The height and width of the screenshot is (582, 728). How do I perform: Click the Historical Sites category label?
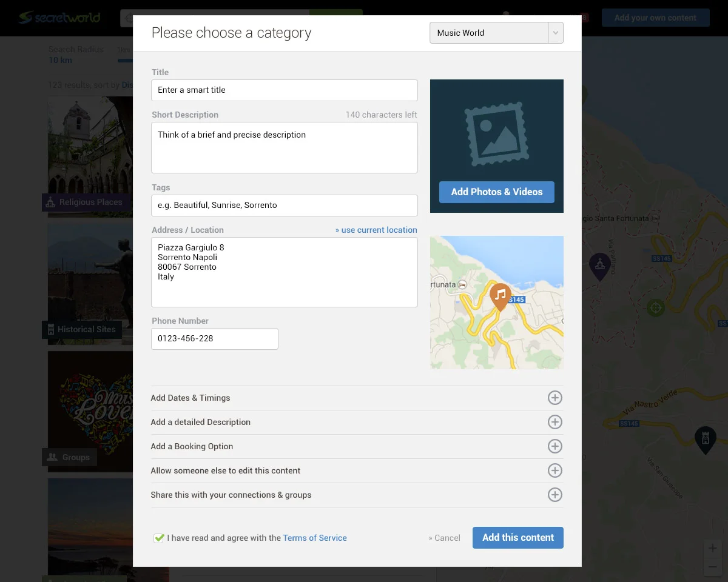[82, 330]
